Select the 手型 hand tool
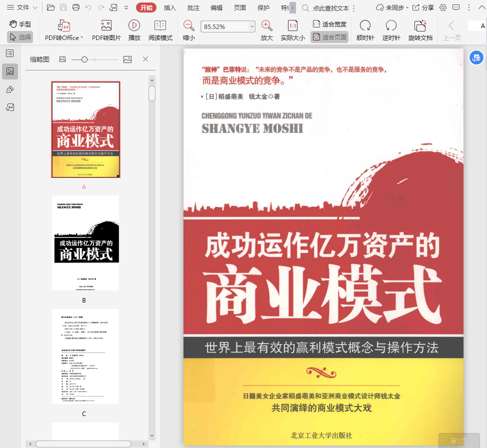 20,24
